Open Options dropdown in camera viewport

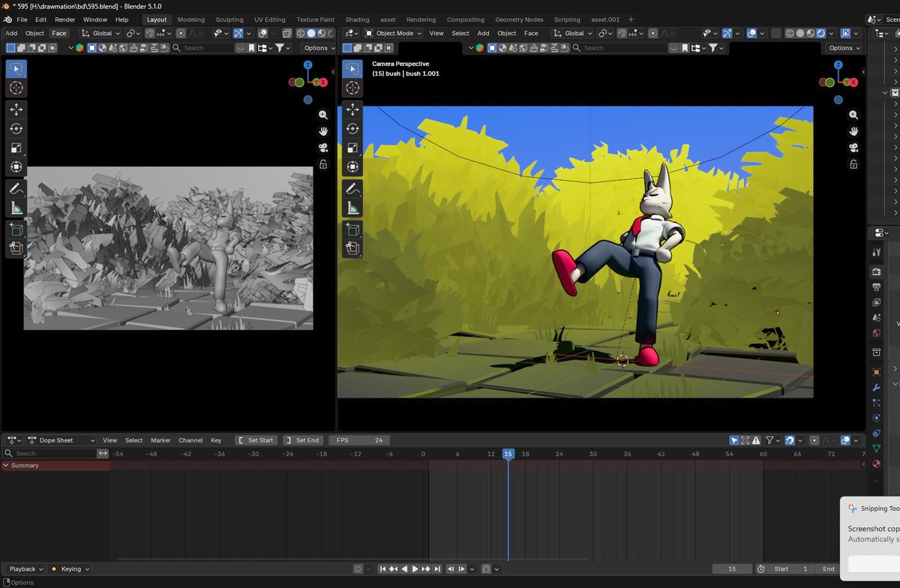pyautogui.click(x=843, y=48)
